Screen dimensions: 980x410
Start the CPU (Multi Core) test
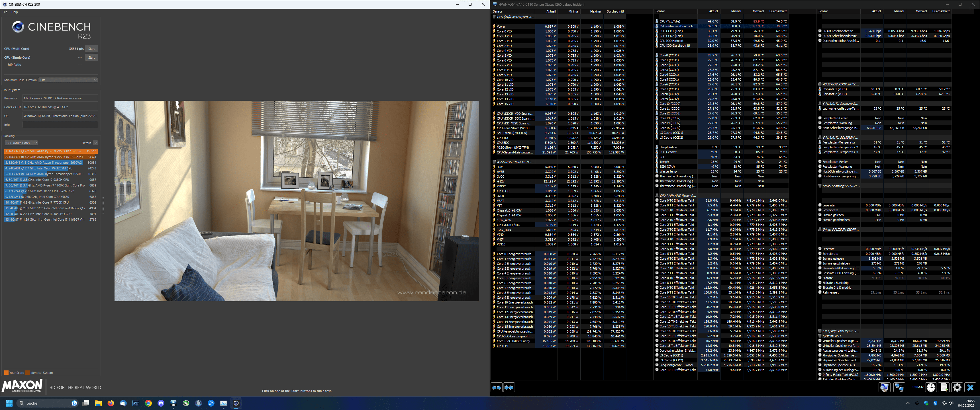[x=91, y=49]
